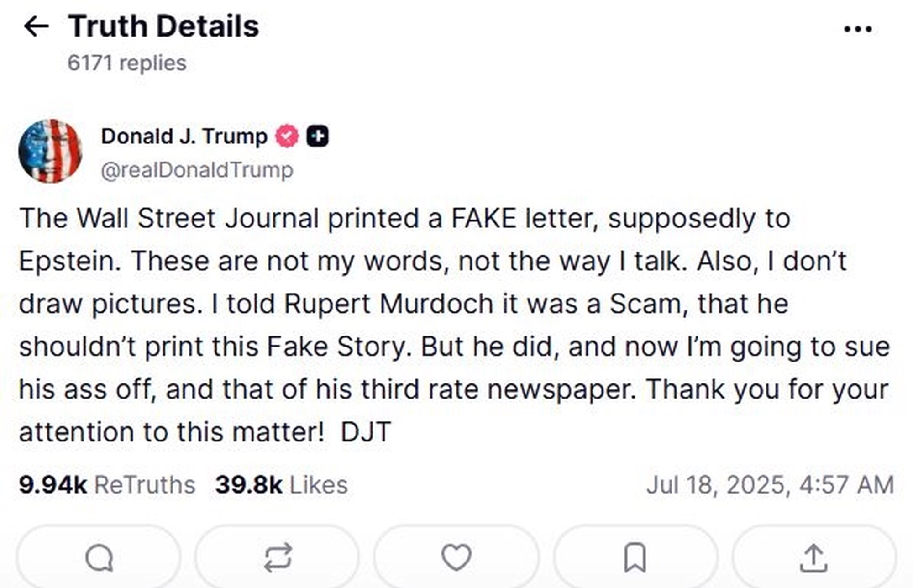Click the main post text body
The image size is (913, 588).
pyautogui.click(x=454, y=325)
